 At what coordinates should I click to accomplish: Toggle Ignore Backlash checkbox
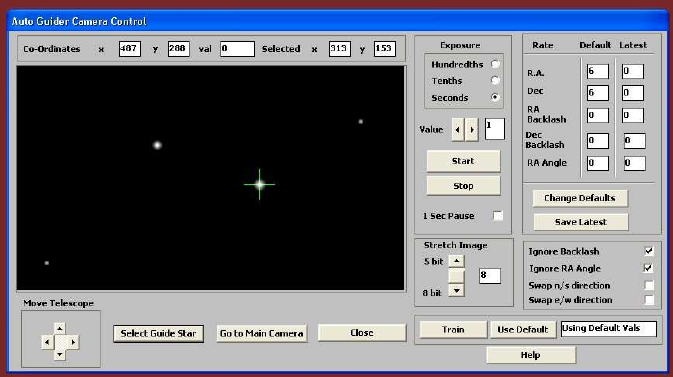649,251
